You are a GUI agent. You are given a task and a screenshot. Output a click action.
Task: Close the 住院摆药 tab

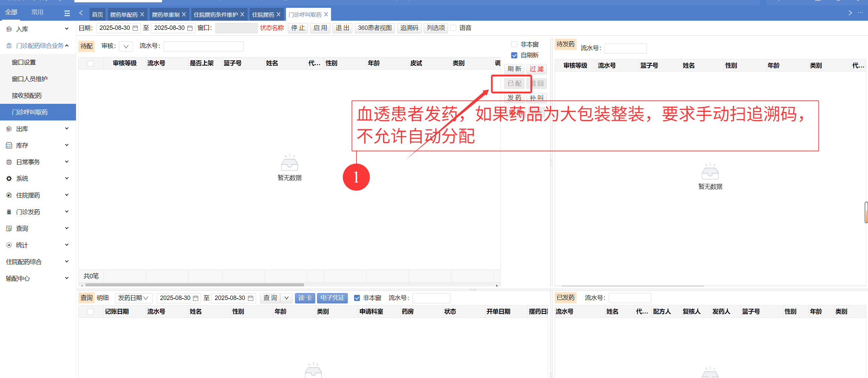pos(278,15)
